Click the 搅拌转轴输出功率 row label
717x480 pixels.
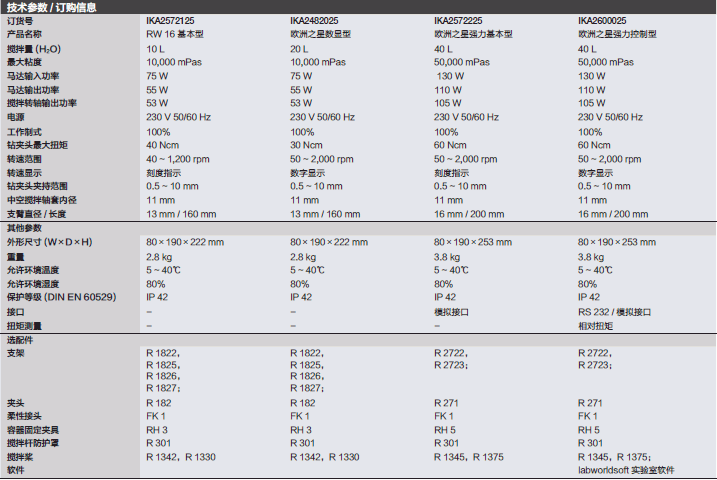[x=41, y=103]
